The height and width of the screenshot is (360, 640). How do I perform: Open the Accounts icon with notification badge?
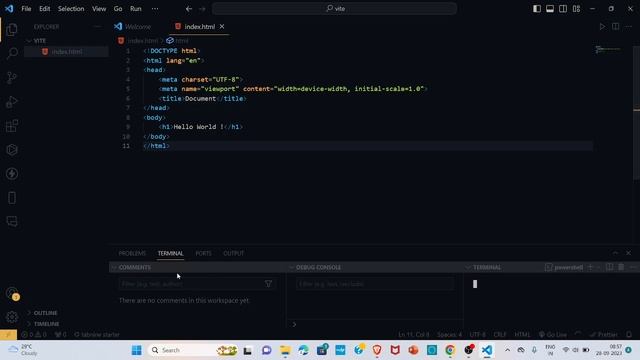coord(12,293)
